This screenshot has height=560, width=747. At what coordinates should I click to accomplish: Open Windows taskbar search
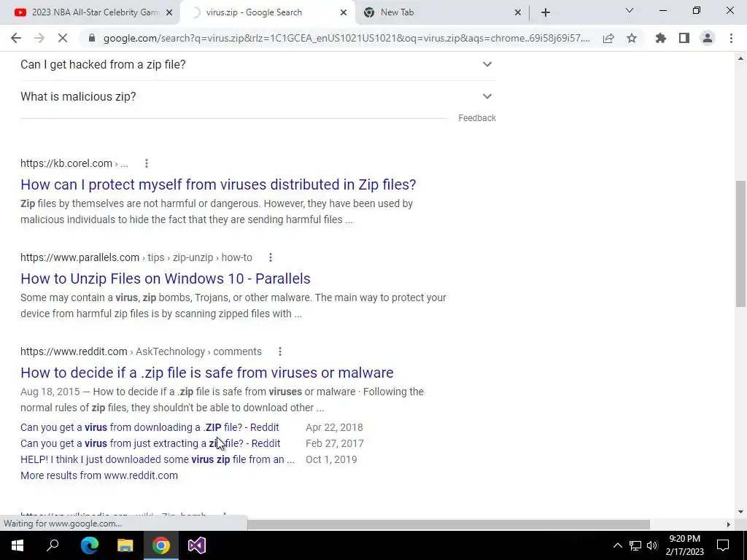coord(53,545)
